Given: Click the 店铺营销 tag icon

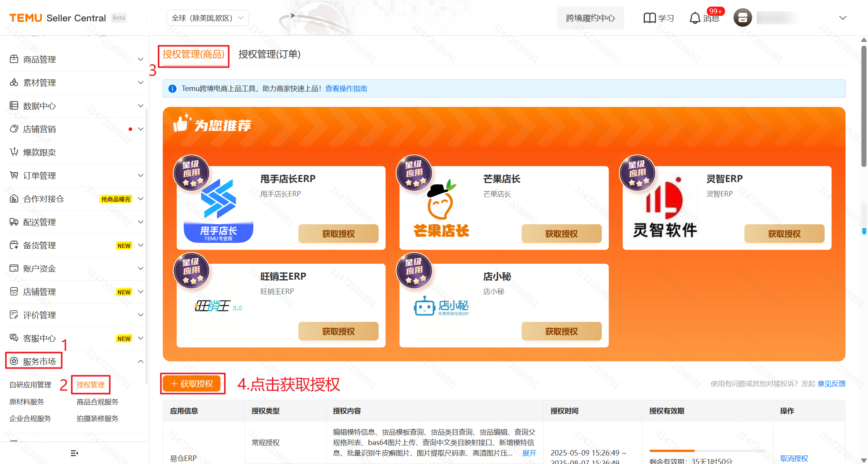Looking at the screenshot, I should click(x=14, y=129).
